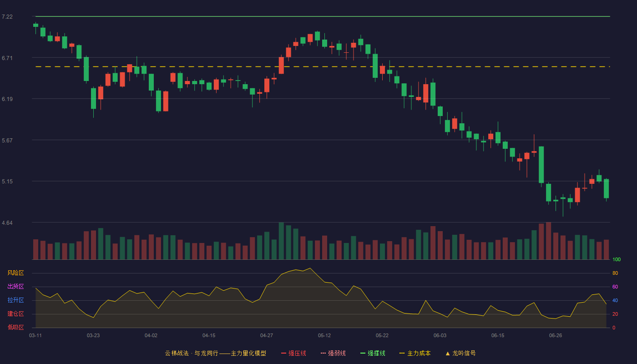Screen dimensions: 637x364
Task: Click the 龙吟信号 triangle legend icon
Action: click(x=448, y=353)
